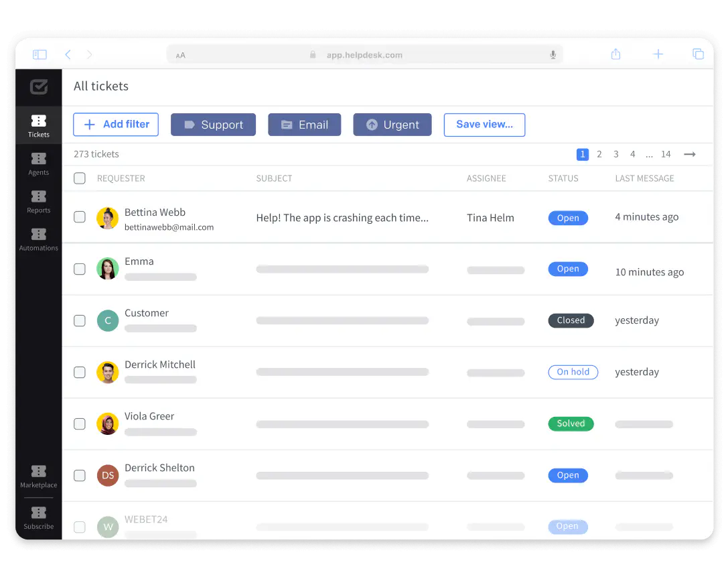
Task: Click Derrick Mitchell's avatar
Action: (108, 372)
